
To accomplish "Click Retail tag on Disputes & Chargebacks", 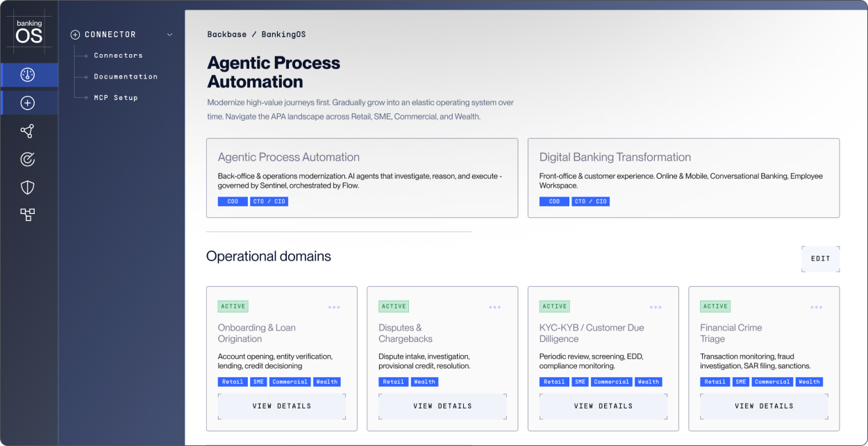I will click(393, 381).
